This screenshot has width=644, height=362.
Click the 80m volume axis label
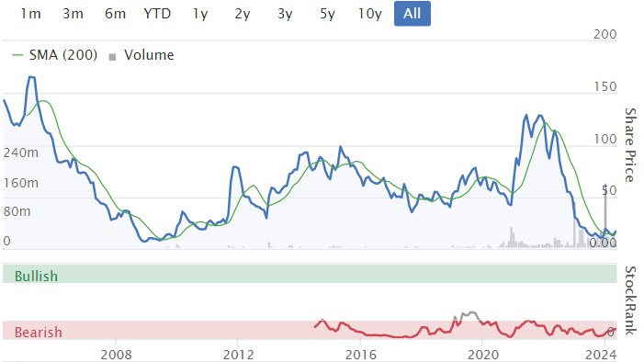coord(17,211)
